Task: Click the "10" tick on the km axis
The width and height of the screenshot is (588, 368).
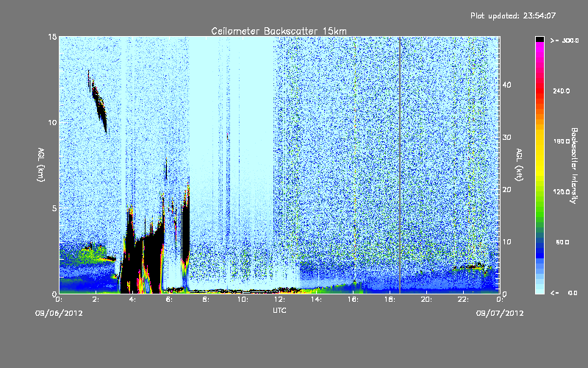Action: [52, 122]
